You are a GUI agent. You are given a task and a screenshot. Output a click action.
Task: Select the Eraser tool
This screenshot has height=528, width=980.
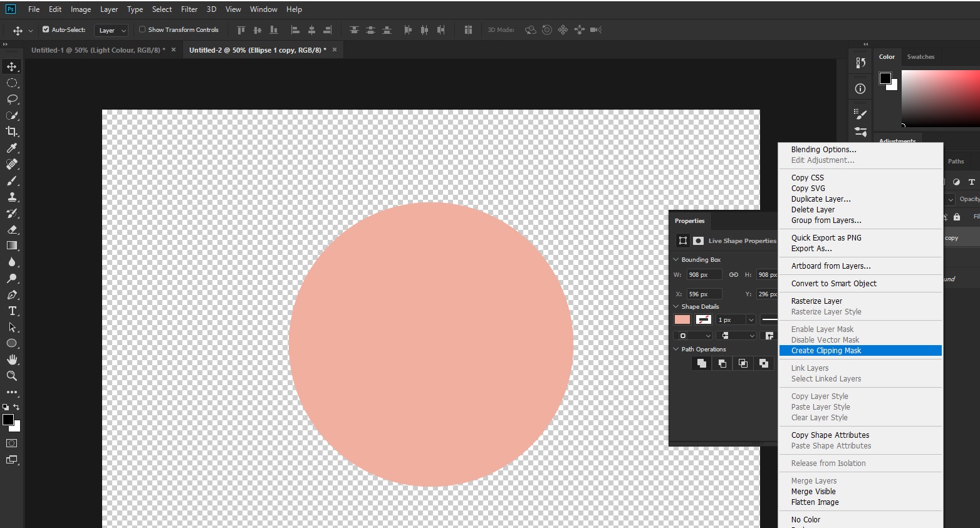[x=12, y=229]
